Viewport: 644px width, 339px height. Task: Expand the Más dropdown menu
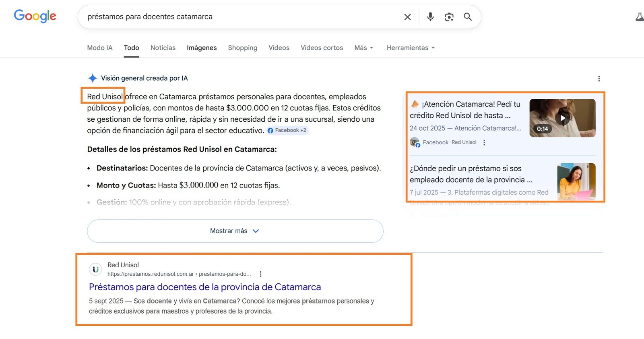[x=363, y=48]
